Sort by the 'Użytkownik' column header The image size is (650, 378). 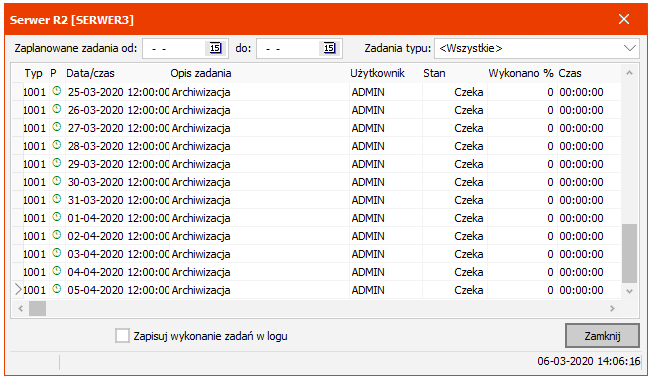(377, 73)
